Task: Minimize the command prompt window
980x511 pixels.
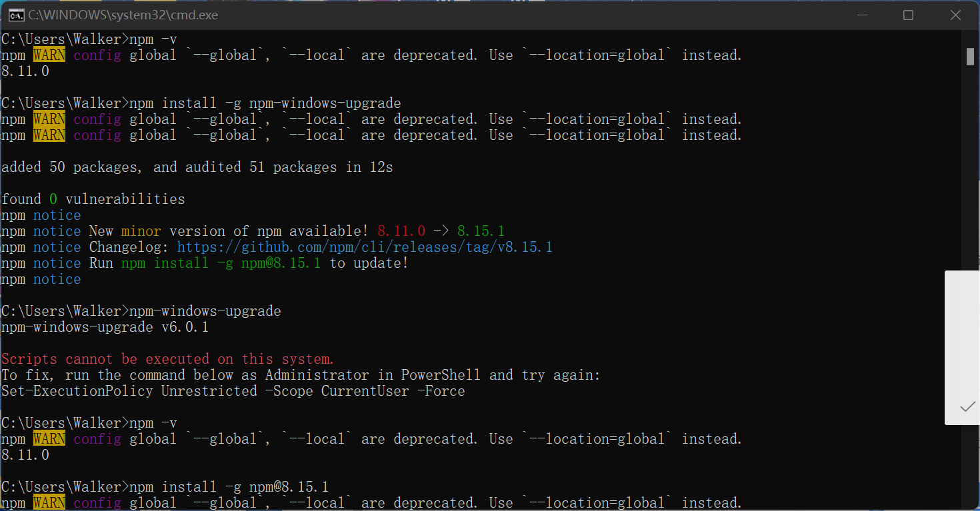Action: pos(861,15)
